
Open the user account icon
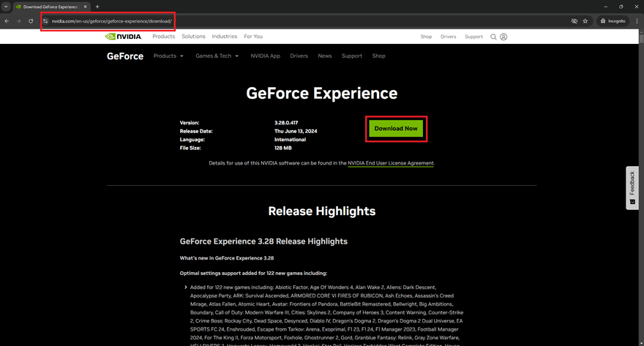pos(503,37)
